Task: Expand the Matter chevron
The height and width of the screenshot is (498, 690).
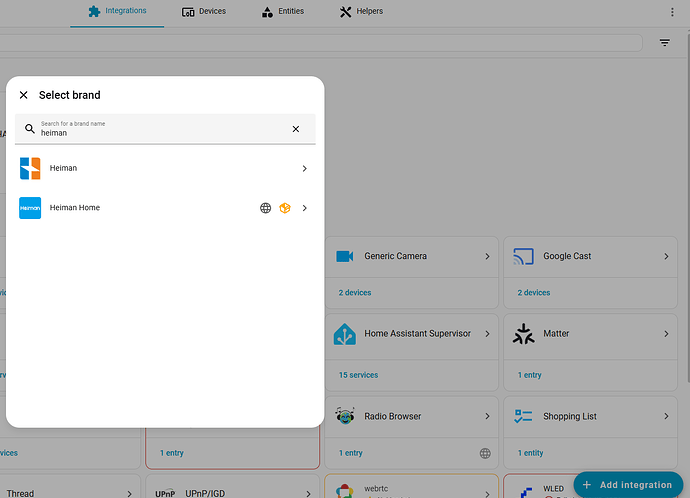Action: [x=666, y=334]
